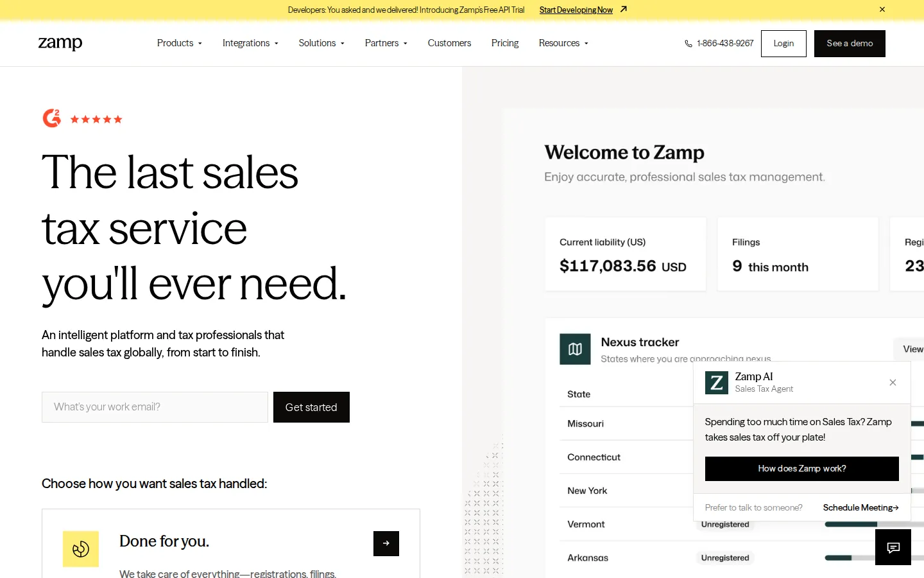Viewport: 924px width, 578px height.
Task: Call the 1-866-438-9267 phone link
Action: (725, 44)
